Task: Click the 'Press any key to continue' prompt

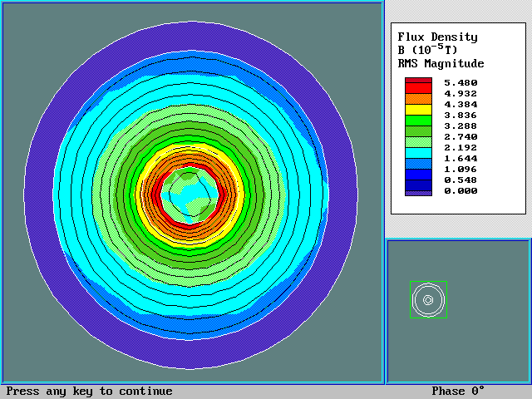Action: (x=90, y=392)
